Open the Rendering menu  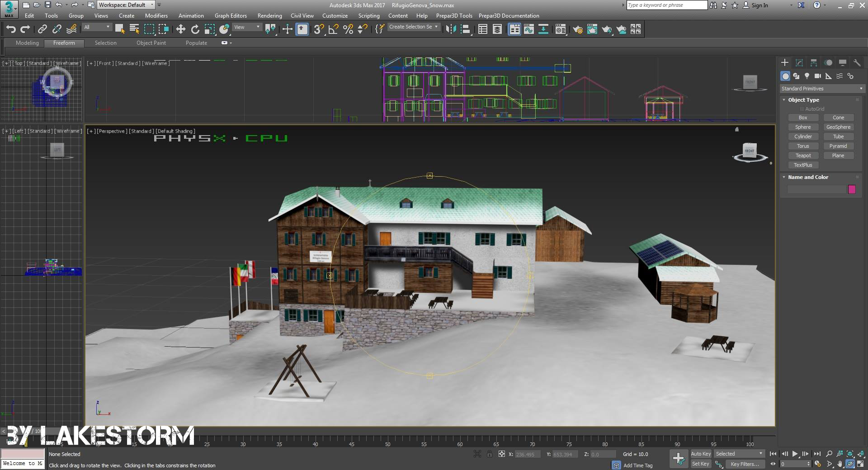click(269, 16)
